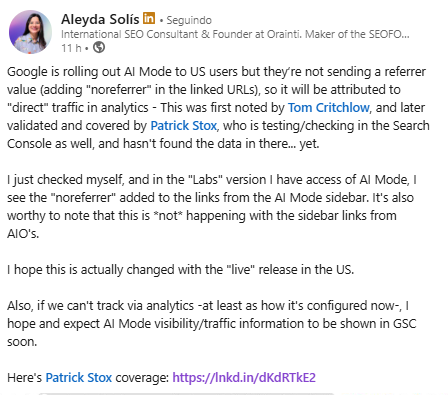Open Patrick Stox mention after 'covered by'
This screenshot has width=448, height=395.
click(184, 126)
